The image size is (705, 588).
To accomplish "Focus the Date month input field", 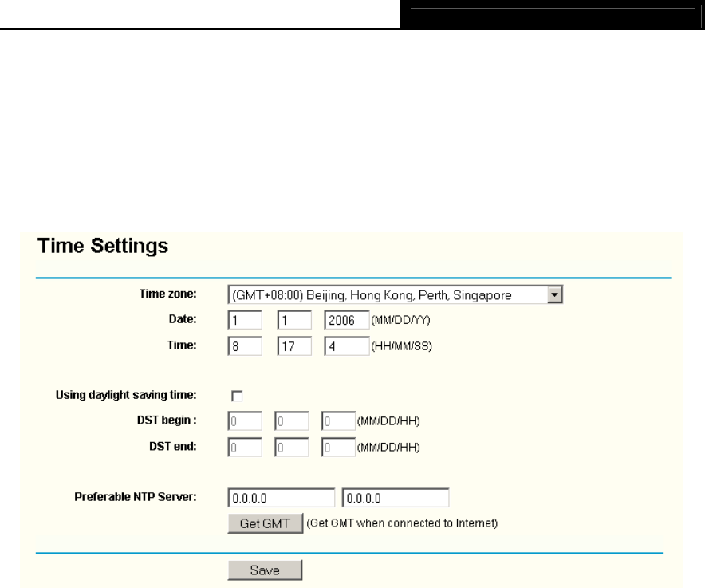I will point(245,320).
